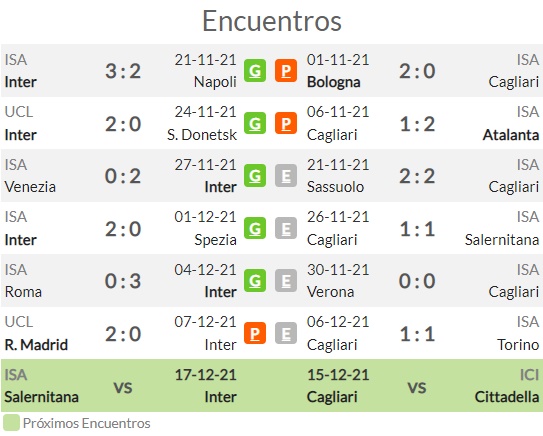Image resolution: width=543 pixels, height=436 pixels.
Task: Click orange P badge for R. Madrid–Inter
Action: click(x=255, y=333)
